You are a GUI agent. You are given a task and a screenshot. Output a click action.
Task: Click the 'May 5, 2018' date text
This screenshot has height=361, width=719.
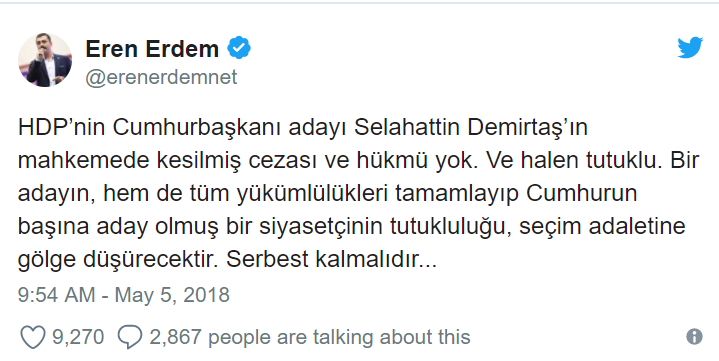[172, 295]
